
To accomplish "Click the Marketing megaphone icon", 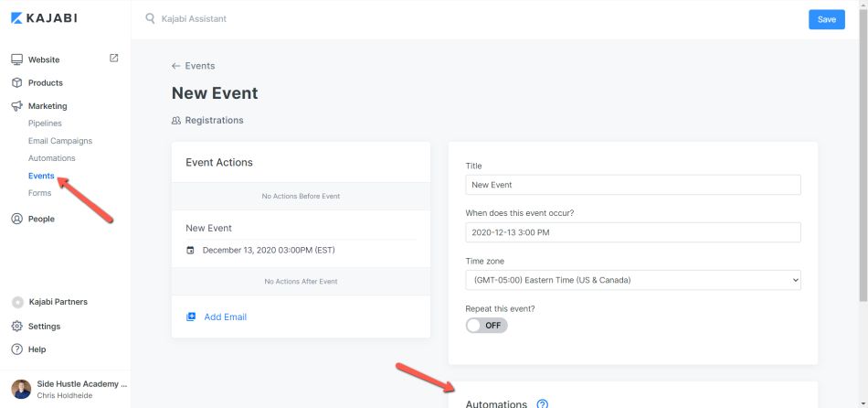I will pyautogui.click(x=17, y=106).
